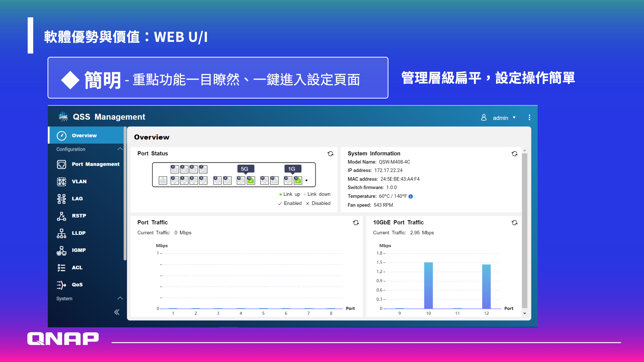The height and width of the screenshot is (362, 644).
Task: Toggle port 1 in Port Status
Action: pyautogui.click(x=175, y=169)
